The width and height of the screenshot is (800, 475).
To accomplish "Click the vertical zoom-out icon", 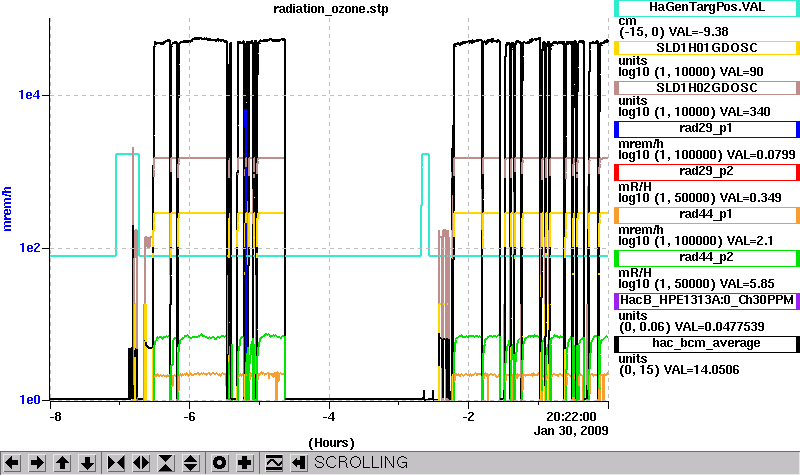I will [191, 463].
